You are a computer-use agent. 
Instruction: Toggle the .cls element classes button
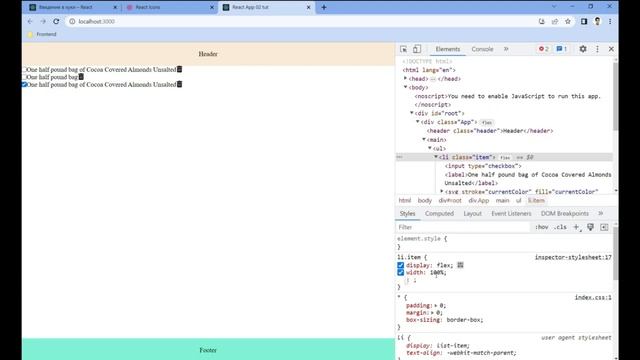pyautogui.click(x=561, y=227)
